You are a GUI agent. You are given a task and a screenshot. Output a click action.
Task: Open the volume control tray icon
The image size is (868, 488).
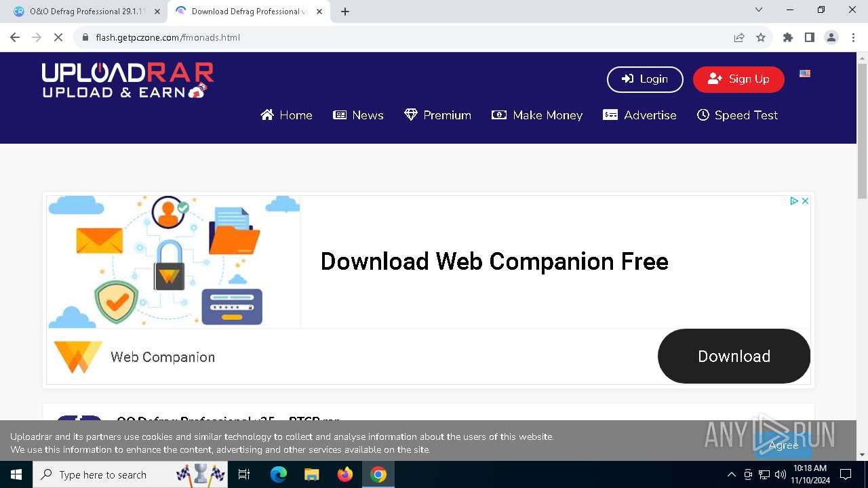(x=781, y=474)
